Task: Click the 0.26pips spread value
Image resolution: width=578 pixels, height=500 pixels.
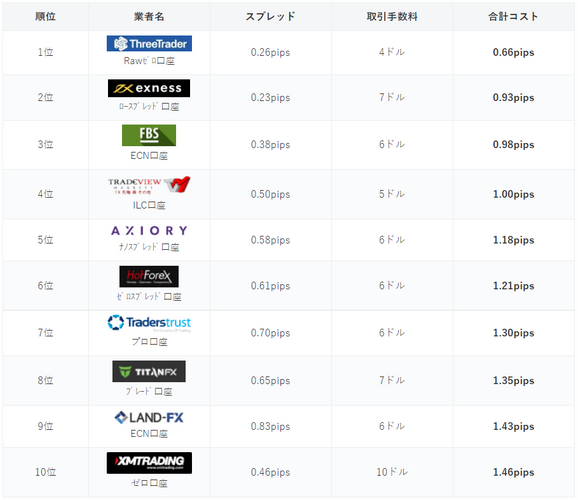Action: point(271,52)
